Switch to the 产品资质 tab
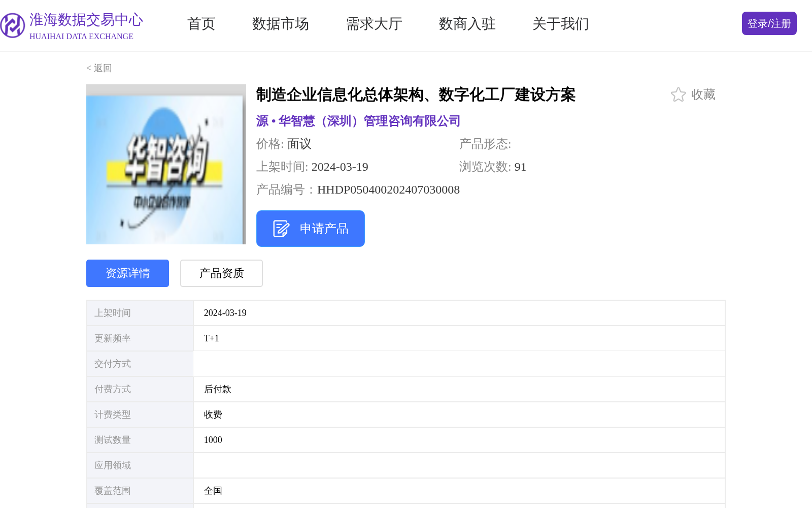The width and height of the screenshot is (812, 508). coord(221,273)
